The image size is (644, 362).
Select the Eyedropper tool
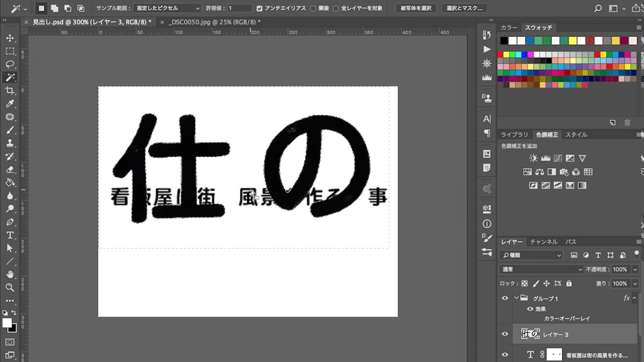pos(10,104)
